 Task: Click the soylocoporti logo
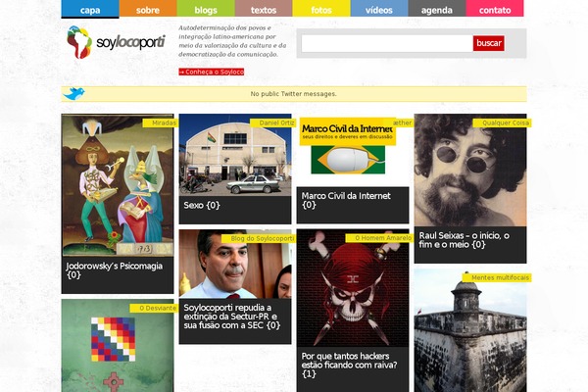(116, 42)
